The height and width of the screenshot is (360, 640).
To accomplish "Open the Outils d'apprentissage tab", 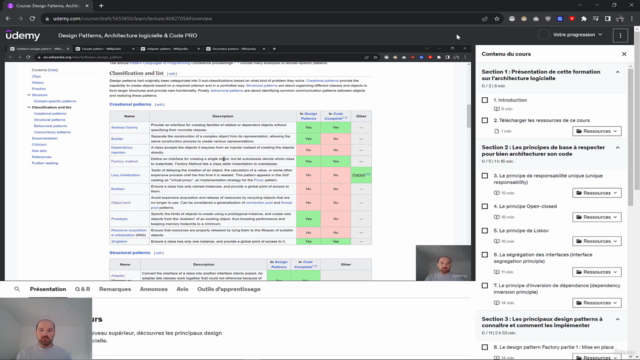I will [229, 289].
